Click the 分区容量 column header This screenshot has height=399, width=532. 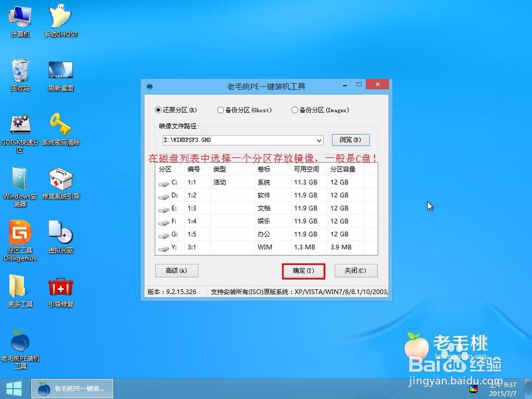coord(345,169)
